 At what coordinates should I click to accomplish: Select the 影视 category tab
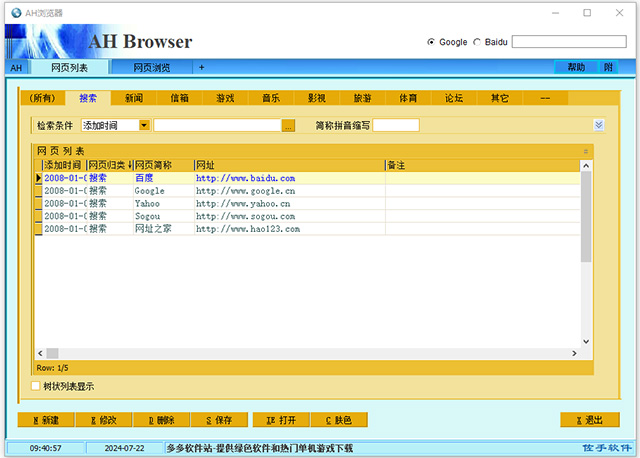pyautogui.click(x=317, y=98)
